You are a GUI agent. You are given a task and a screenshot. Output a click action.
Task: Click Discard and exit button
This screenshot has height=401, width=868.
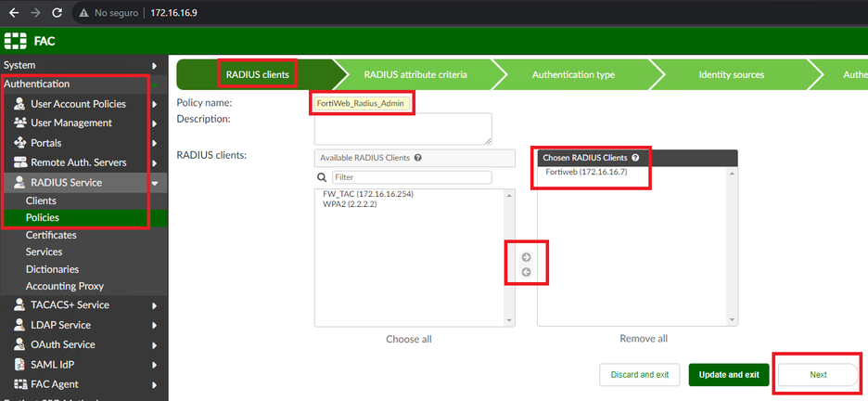(x=639, y=375)
